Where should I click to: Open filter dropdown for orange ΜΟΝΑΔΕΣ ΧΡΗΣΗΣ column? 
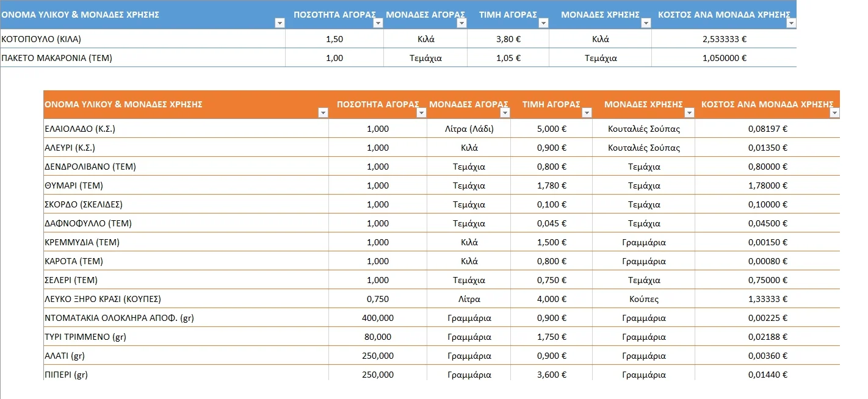click(689, 113)
